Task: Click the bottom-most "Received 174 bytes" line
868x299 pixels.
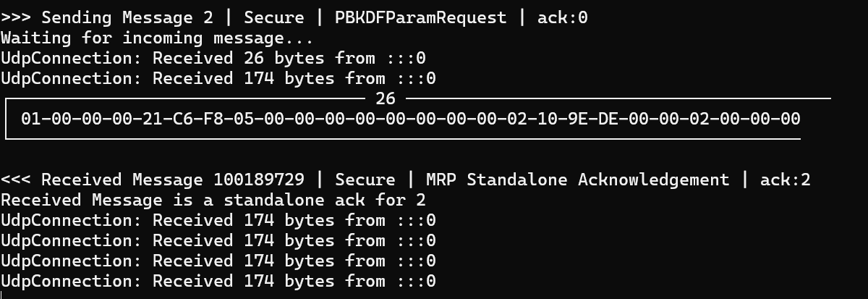Action: pos(218,281)
